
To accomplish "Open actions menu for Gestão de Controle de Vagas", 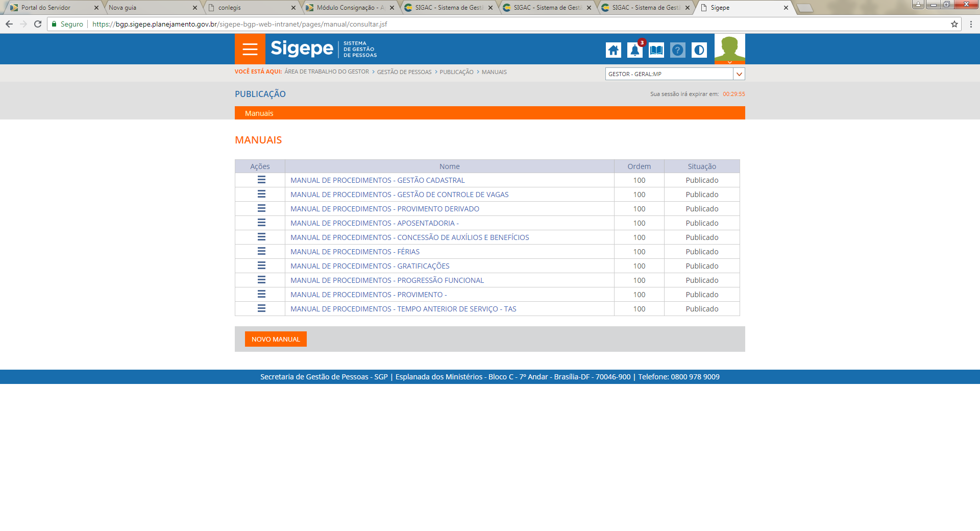I will (x=261, y=194).
